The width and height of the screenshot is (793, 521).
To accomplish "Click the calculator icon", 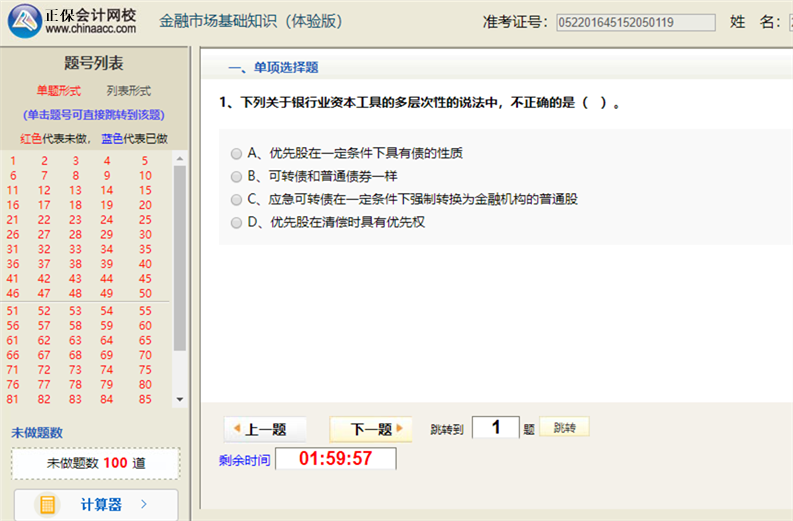I will (47, 505).
